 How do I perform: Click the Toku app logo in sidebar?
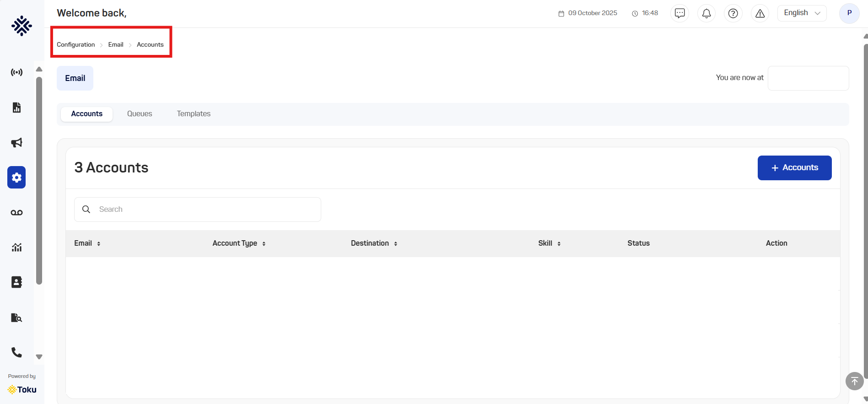(x=22, y=26)
